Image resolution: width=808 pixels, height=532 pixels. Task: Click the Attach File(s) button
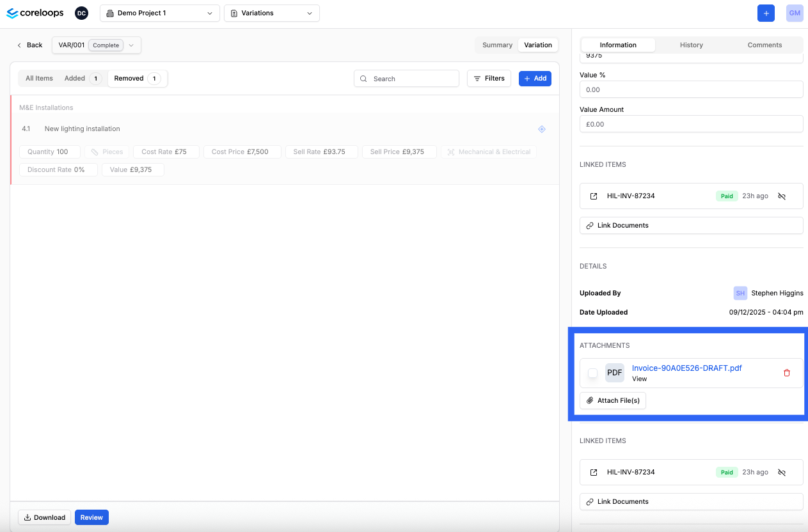[613, 400]
